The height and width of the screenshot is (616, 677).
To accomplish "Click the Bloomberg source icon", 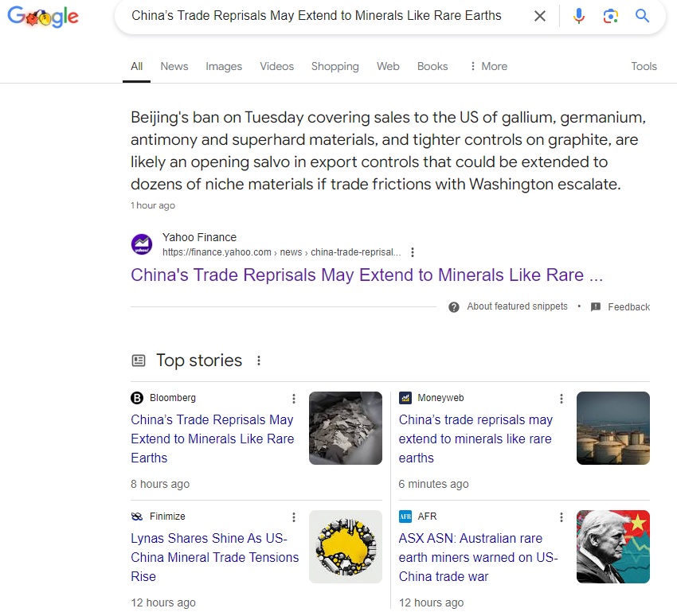I will tap(137, 398).
